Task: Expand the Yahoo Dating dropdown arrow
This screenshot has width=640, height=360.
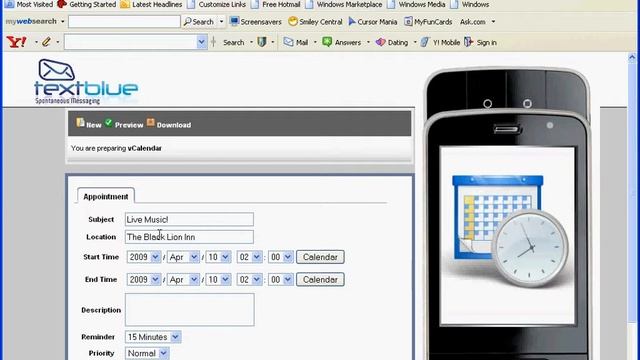Action: 415,42
